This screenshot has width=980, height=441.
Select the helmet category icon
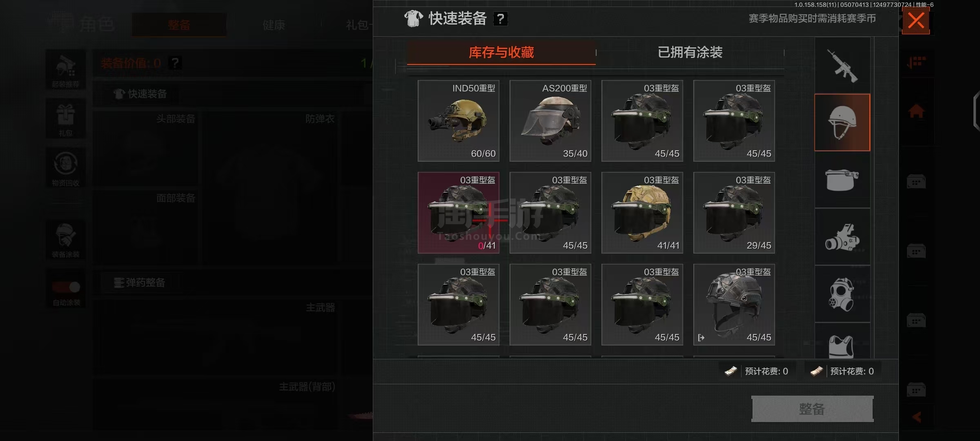(842, 122)
